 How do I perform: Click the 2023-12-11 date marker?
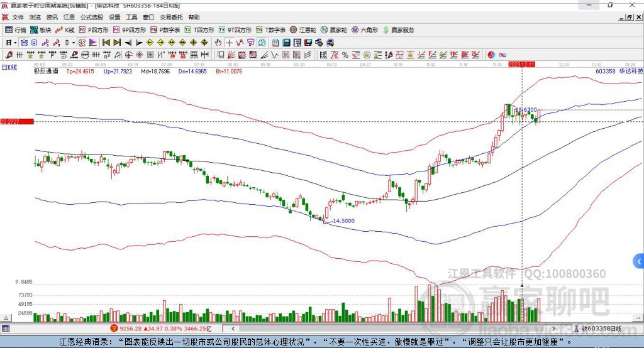tap(521, 65)
